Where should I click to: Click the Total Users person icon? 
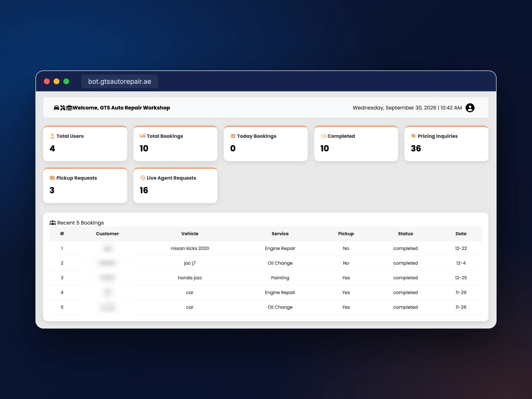[52, 136]
